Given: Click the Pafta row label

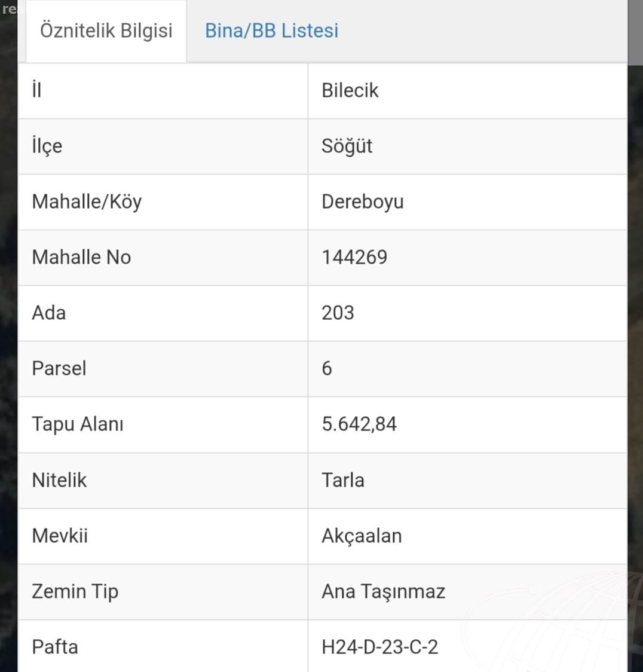Looking at the screenshot, I should (x=55, y=647).
